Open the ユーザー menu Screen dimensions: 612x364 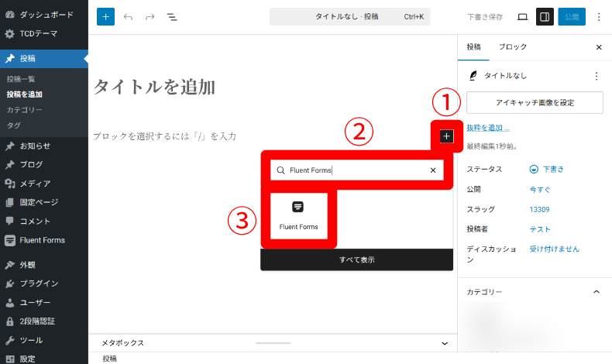(x=44, y=302)
